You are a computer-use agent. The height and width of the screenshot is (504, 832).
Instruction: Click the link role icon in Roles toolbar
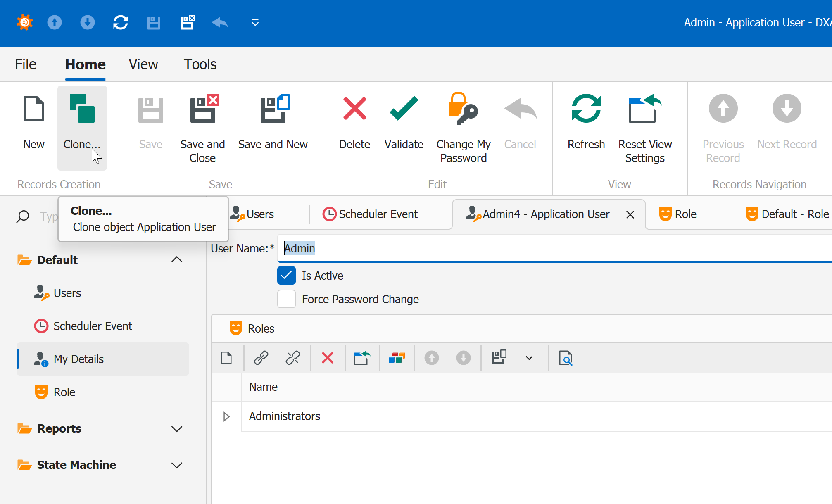click(x=261, y=358)
